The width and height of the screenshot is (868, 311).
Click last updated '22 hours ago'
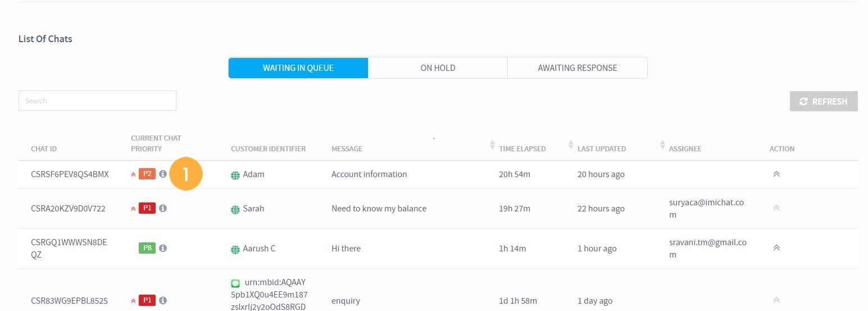click(x=601, y=209)
